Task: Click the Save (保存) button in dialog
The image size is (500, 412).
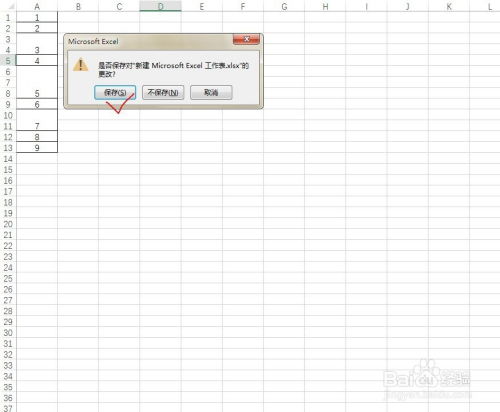Action: pos(115,92)
